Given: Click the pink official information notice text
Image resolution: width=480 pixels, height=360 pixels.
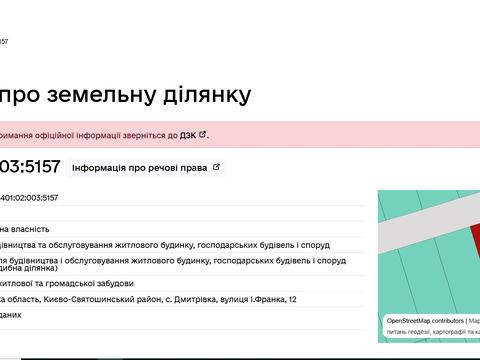Looking at the screenshot, I should click(x=104, y=135).
